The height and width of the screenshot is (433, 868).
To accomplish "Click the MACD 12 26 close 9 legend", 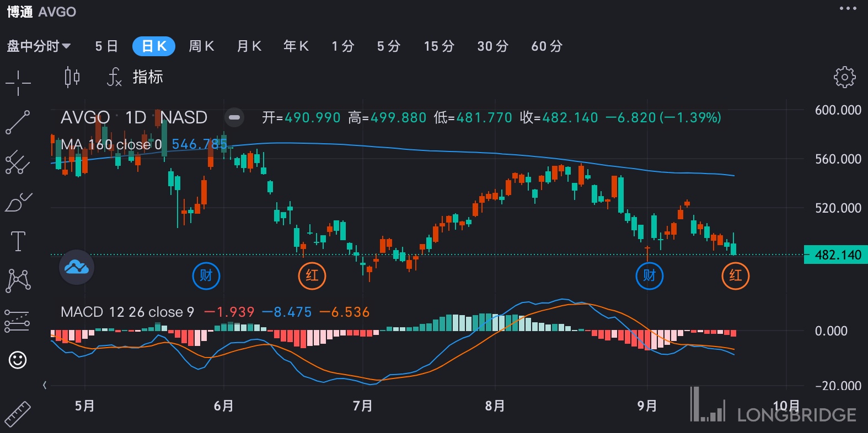I will [x=127, y=312].
